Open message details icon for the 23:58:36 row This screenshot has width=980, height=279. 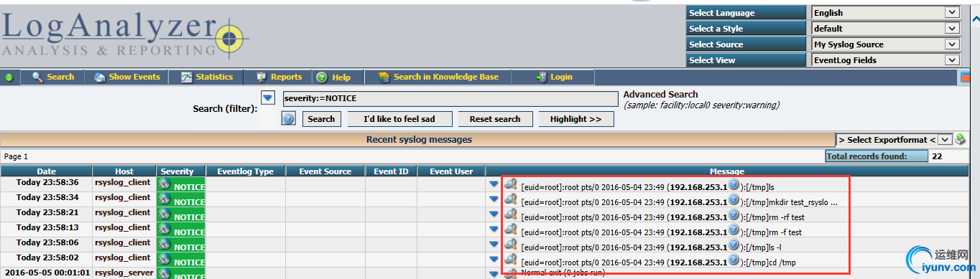click(511, 184)
